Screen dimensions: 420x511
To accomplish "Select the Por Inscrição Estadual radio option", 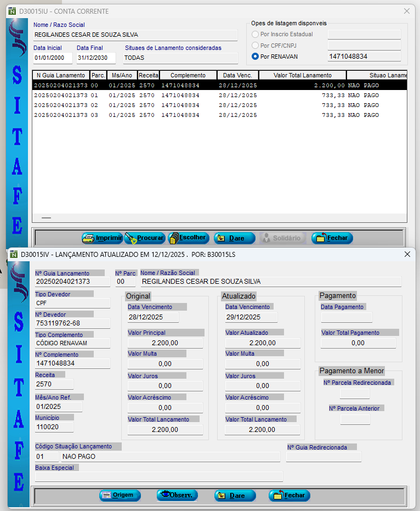I will pos(255,35).
